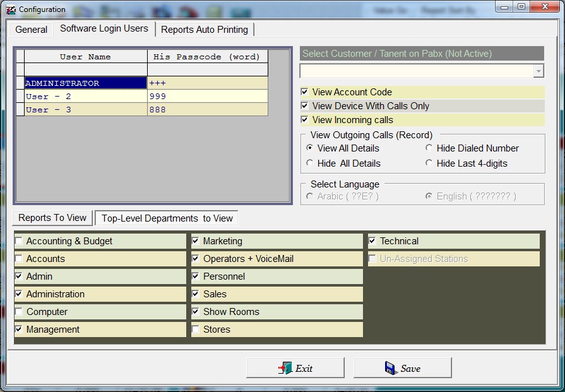Image resolution: width=565 pixels, height=392 pixels.
Task: Select View All Details radio button
Action: [x=309, y=147]
